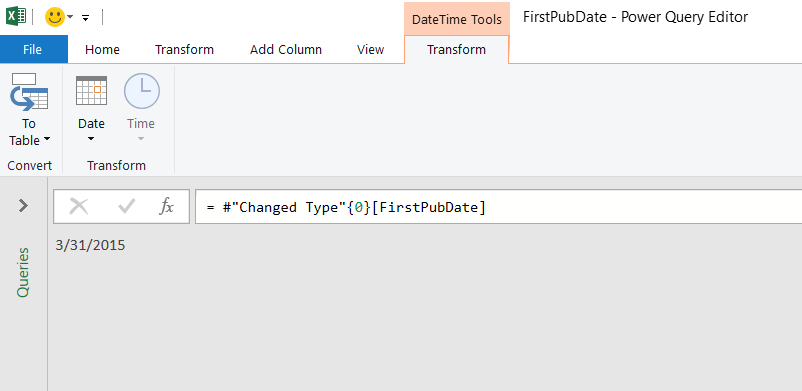
Task: Expand the To Table dropdown arrow
Action: click(x=47, y=140)
